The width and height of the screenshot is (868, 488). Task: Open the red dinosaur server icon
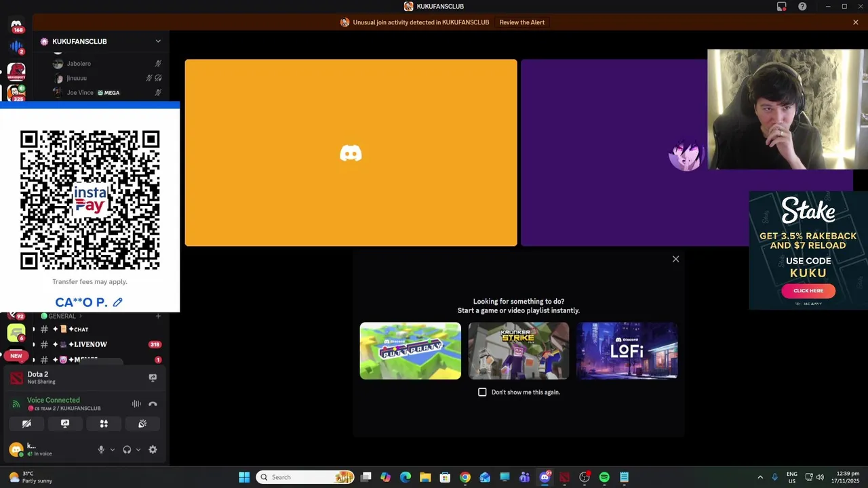(x=16, y=70)
